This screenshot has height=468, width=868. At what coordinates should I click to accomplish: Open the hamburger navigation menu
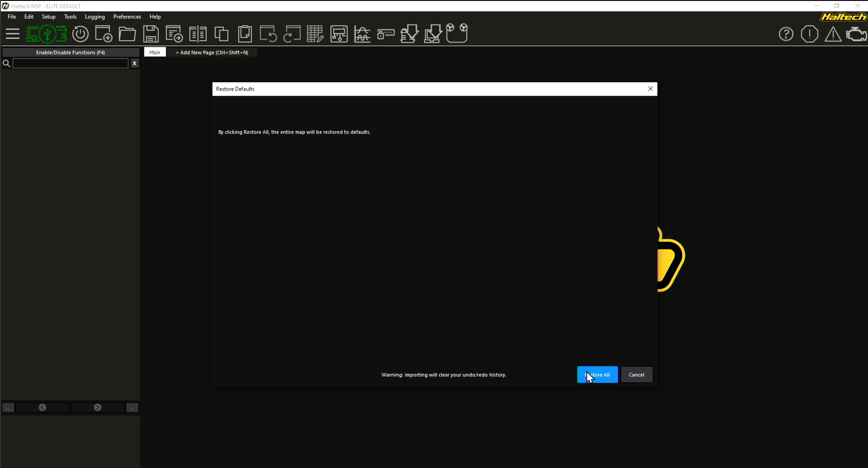point(12,34)
